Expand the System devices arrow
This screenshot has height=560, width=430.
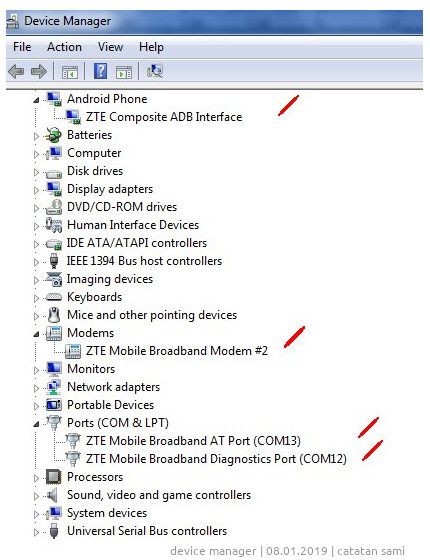coord(36,514)
